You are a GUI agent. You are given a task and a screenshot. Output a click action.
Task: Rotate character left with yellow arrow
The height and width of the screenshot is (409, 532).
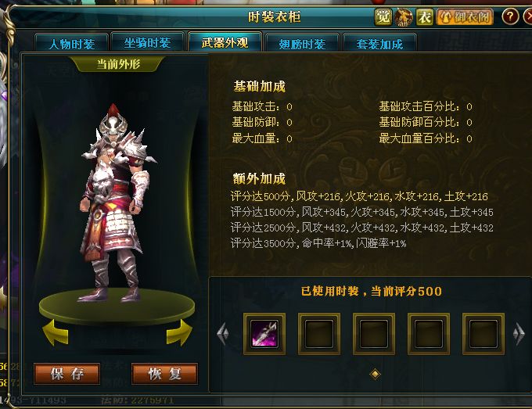click(56, 332)
